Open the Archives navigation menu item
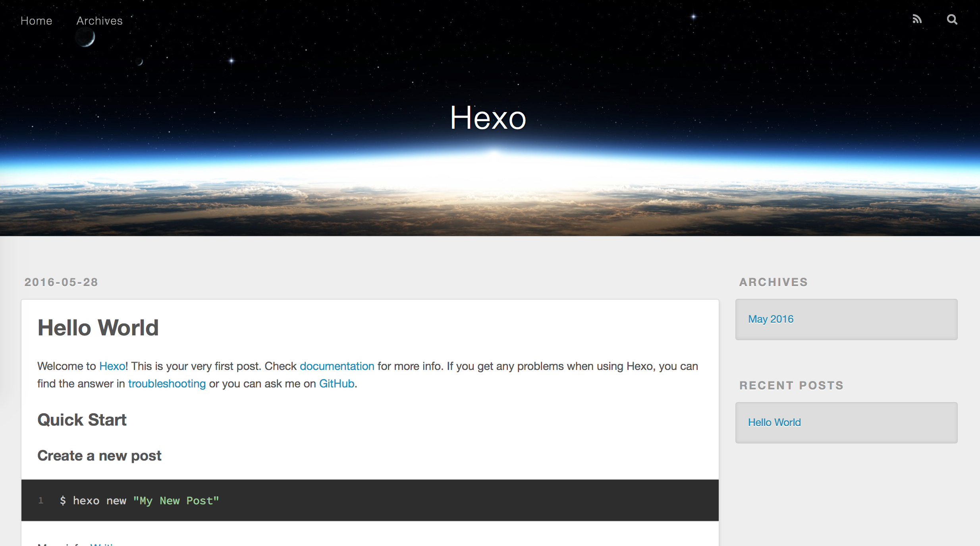This screenshot has width=980, height=546. pos(99,21)
